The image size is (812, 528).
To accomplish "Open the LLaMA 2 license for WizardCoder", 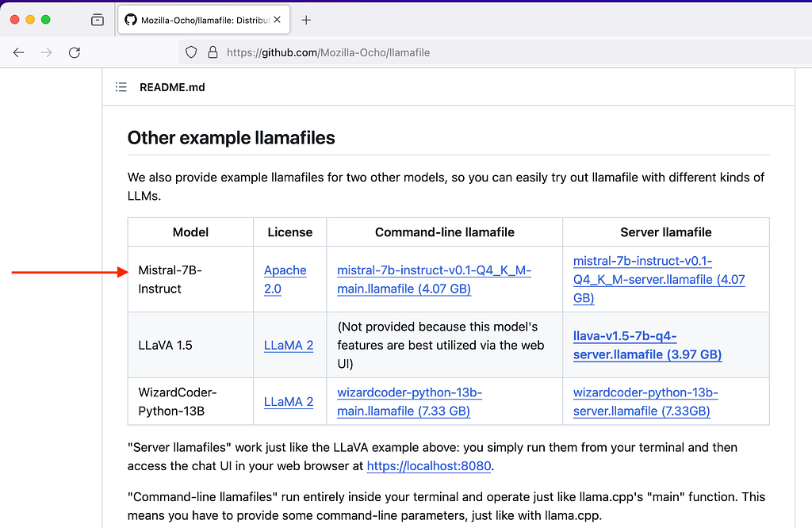I will (289, 402).
